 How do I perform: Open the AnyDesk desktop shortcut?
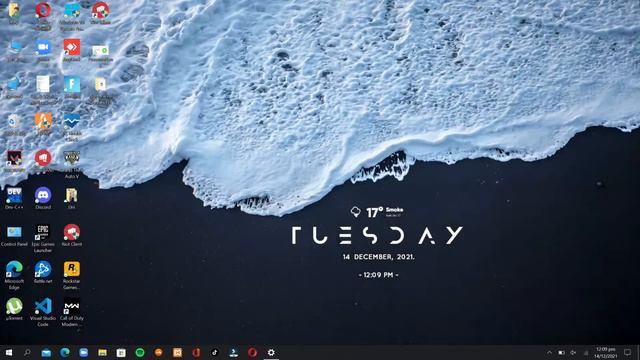[x=72, y=51]
